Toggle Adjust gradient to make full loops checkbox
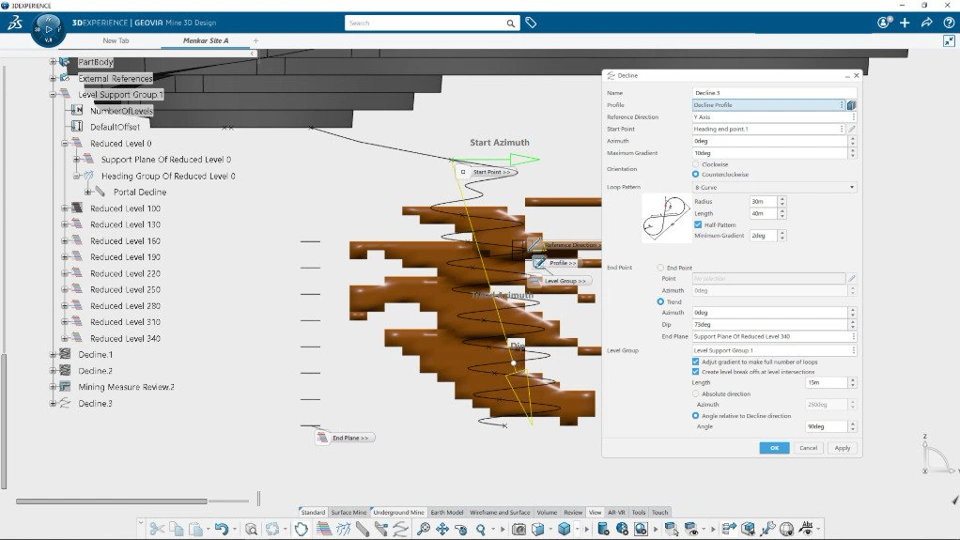960x540 pixels. click(x=696, y=362)
